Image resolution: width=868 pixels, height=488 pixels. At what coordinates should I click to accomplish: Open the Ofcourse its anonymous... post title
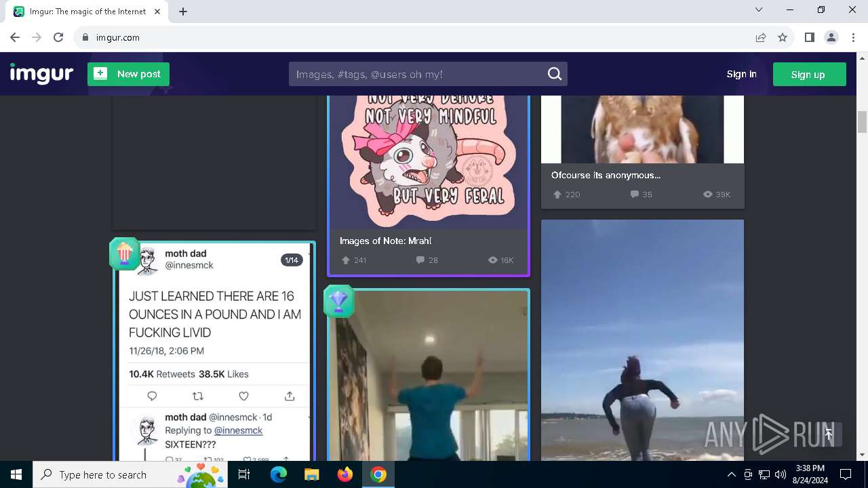pos(606,175)
